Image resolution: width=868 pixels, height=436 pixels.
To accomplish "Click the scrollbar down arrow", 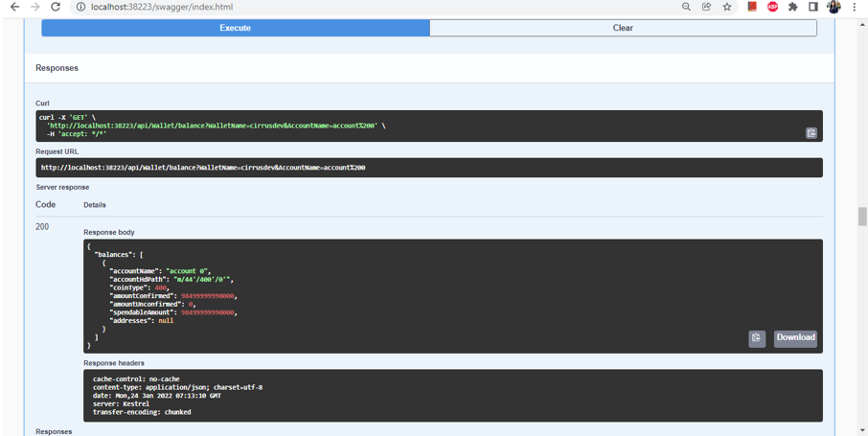I will 862,430.
